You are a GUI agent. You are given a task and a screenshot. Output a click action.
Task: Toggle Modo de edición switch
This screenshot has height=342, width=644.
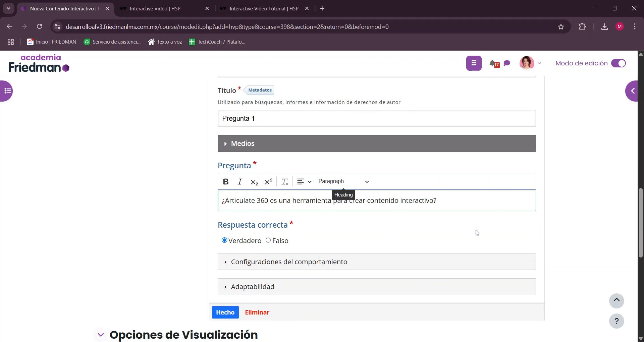pos(619,63)
